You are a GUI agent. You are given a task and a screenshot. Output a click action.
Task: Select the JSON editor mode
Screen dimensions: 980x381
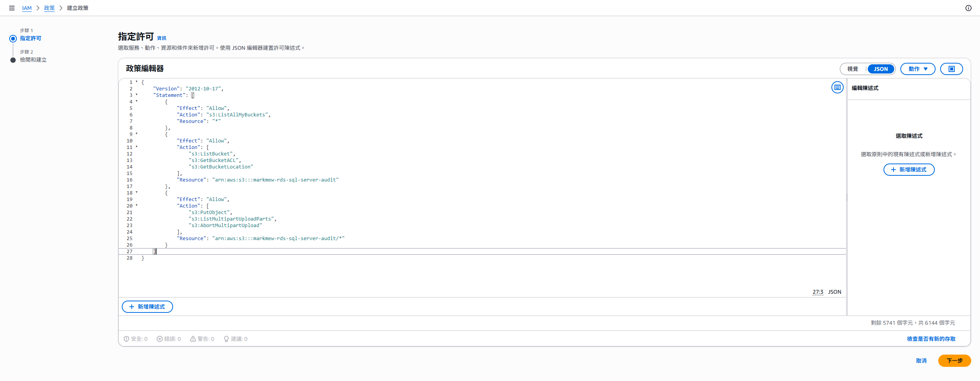coord(880,69)
